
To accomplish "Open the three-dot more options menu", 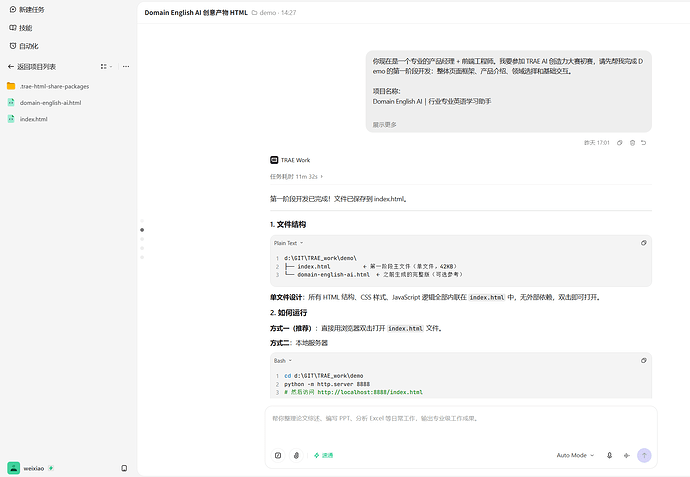I will click(126, 66).
